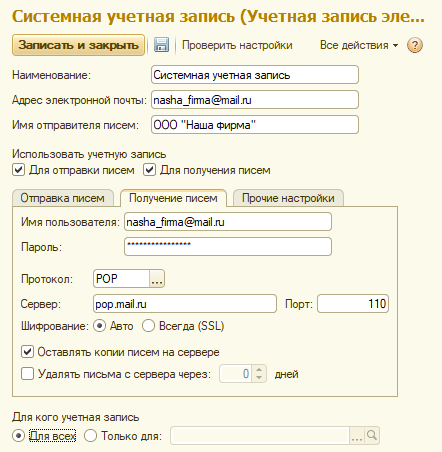This screenshot has width=442, height=452.
Task: Increase the days value with up spinner arrow
Action: [x=259, y=369]
